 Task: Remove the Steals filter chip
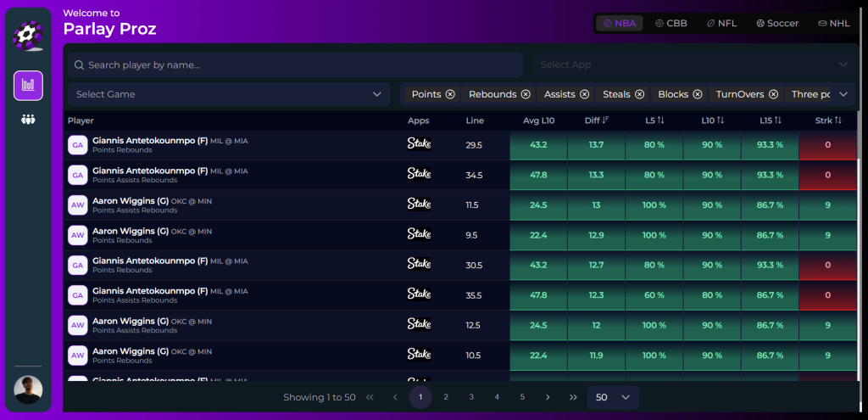(x=639, y=94)
